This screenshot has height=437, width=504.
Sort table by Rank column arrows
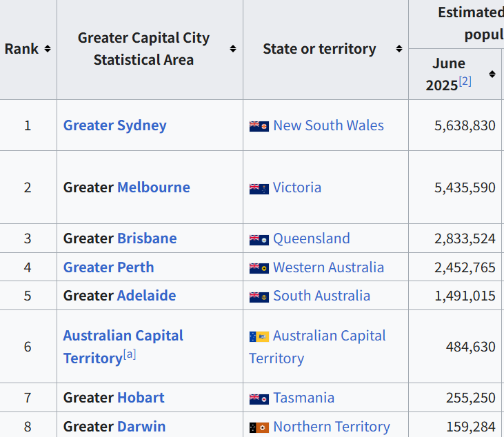[x=48, y=49]
